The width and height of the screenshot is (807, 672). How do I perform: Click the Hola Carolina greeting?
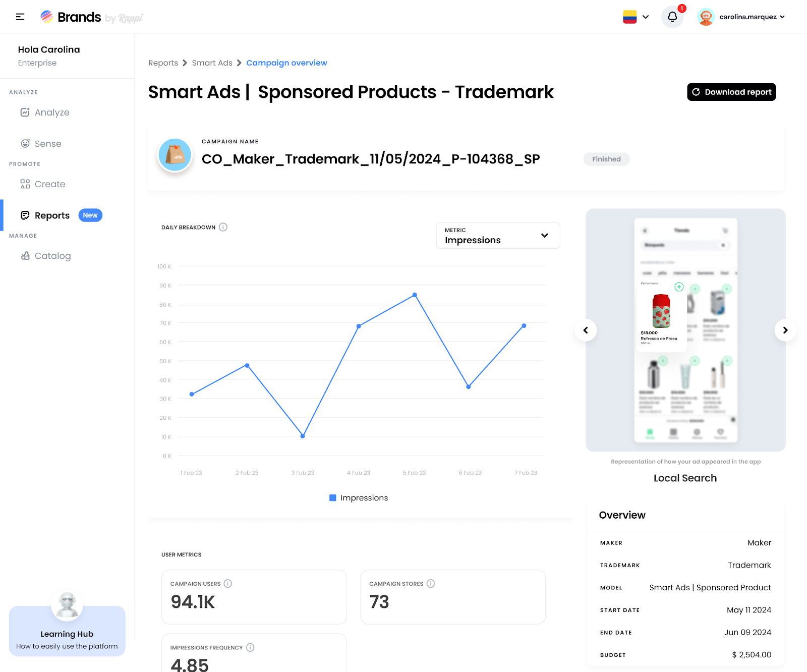point(49,49)
